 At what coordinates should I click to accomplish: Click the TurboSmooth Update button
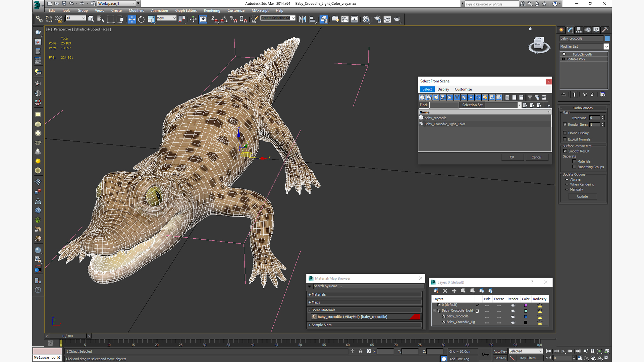(582, 196)
